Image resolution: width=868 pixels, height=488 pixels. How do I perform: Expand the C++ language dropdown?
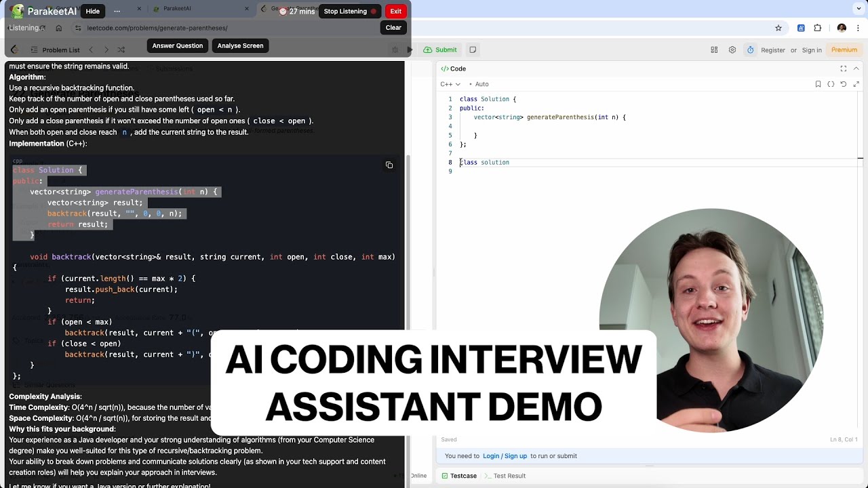coord(450,84)
